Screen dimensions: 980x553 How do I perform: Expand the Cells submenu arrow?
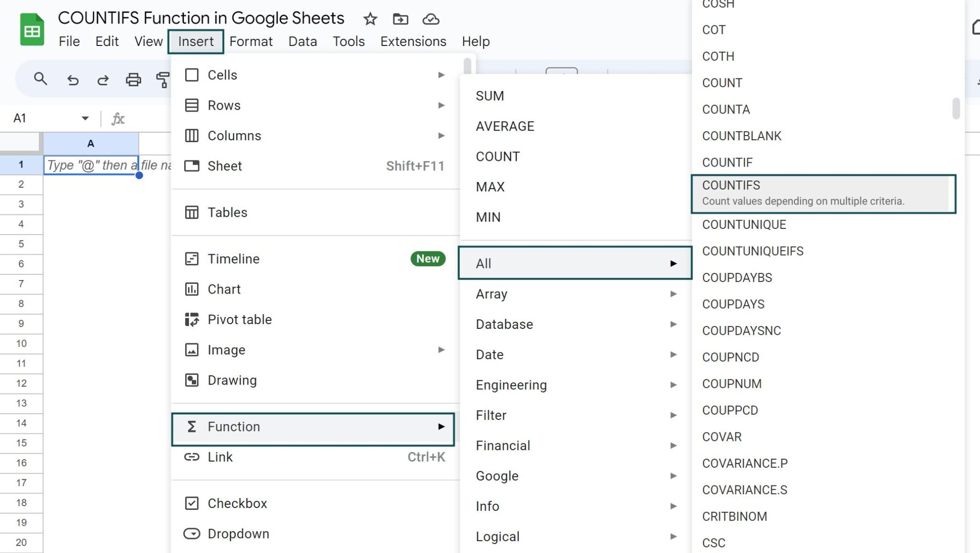(441, 75)
